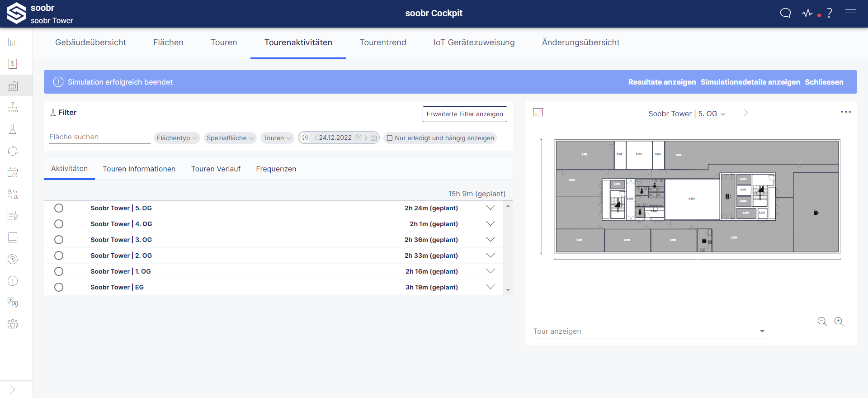This screenshot has width=868, height=398.
Task: Open the calendar clock sidebar icon
Action: (13, 172)
